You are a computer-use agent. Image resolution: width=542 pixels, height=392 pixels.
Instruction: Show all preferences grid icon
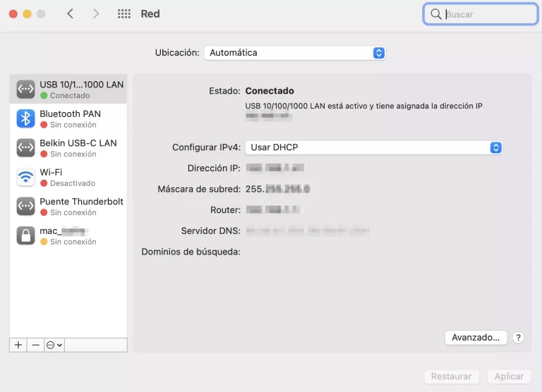pos(124,14)
